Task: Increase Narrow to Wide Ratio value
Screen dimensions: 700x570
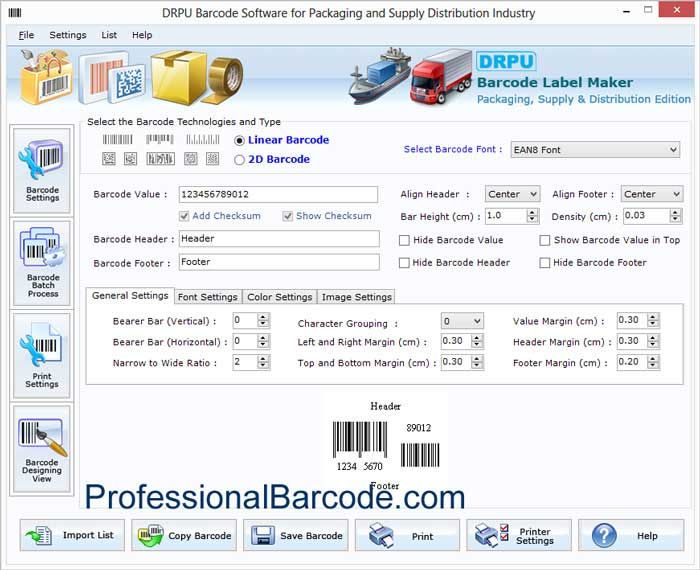Action: [263, 359]
